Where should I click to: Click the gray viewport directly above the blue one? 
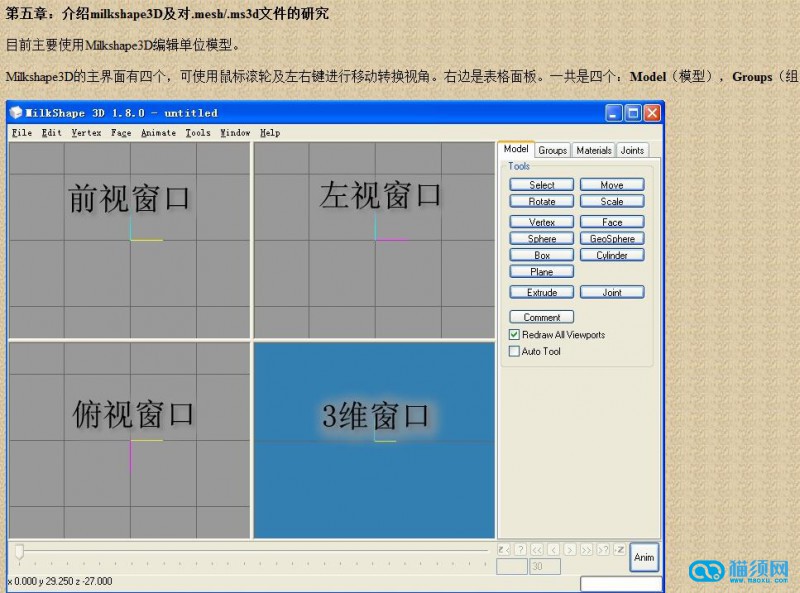tap(374, 240)
